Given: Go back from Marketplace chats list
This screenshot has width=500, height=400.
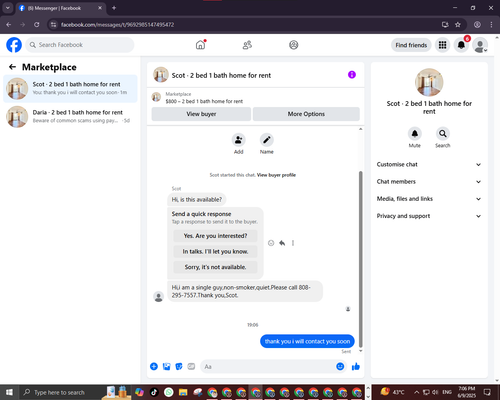Looking at the screenshot, I should [x=13, y=67].
